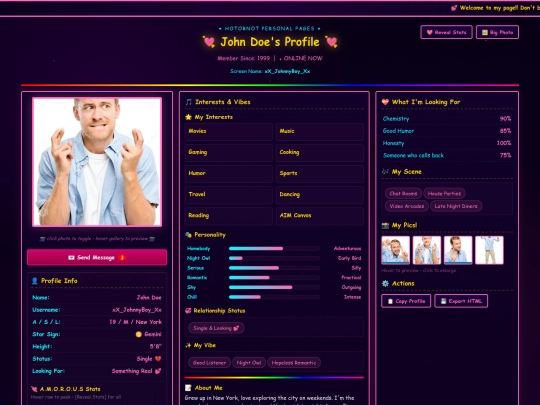Screen dimensions: 540x405
Task: Click the A / S / L row value
Action: [x=135, y=322]
